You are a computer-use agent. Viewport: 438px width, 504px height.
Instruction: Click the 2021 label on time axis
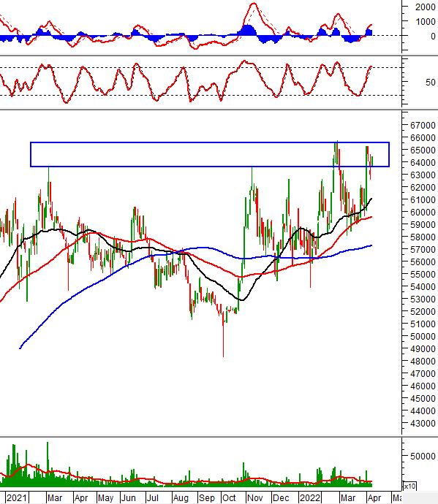click(17, 498)
